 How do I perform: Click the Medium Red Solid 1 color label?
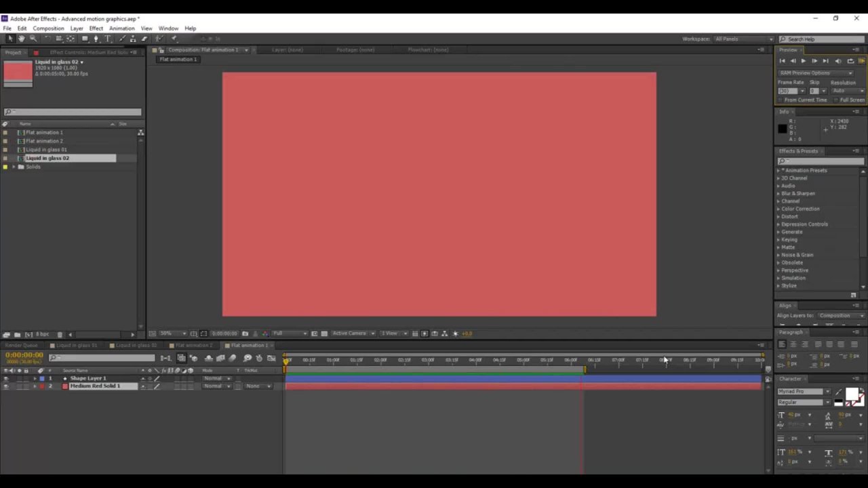coord(65,386)
